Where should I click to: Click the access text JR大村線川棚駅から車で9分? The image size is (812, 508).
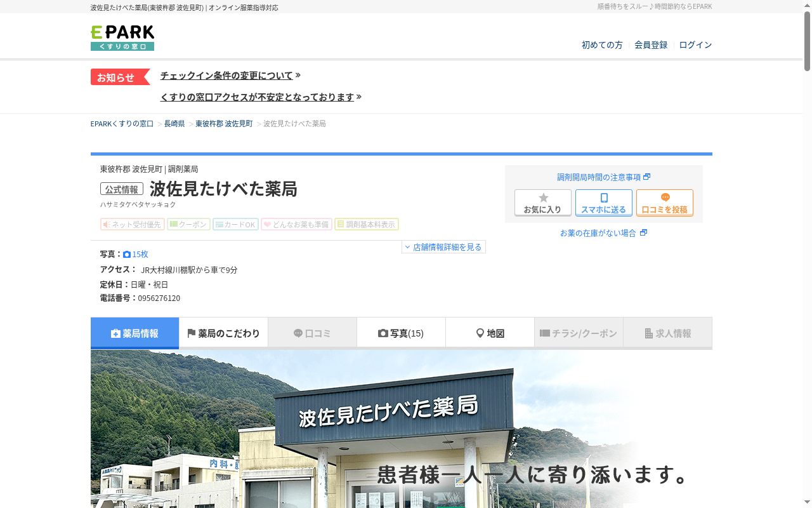(x=189, y=270)
